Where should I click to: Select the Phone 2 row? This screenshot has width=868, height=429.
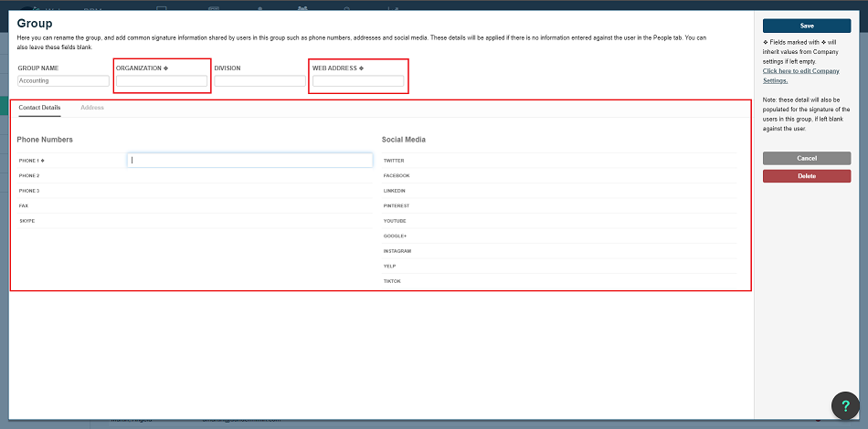tap(195, 175)
